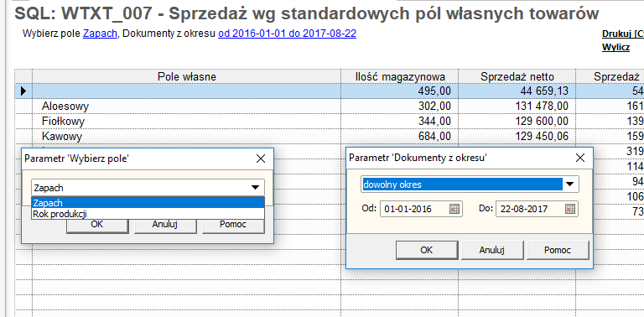This screenshot has width=644, height=317.
Task: Click the 344,00 quantity cell
Action: click(400, 121)
